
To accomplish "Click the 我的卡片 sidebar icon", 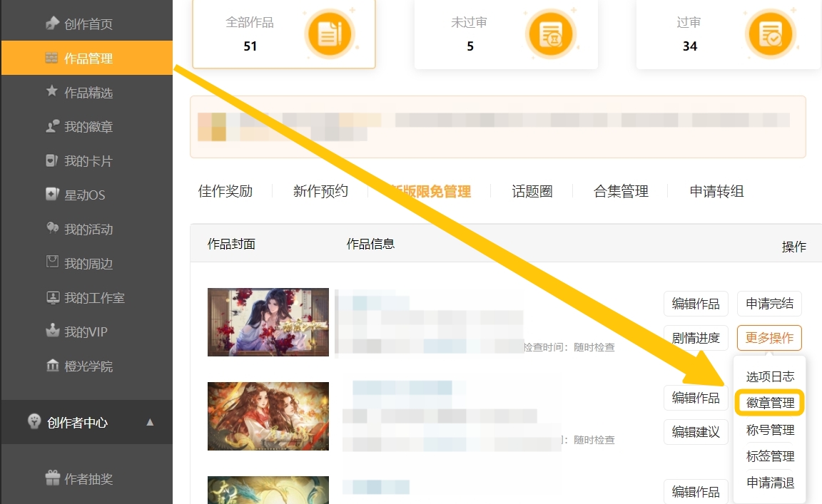I will [x=52, y=160].
